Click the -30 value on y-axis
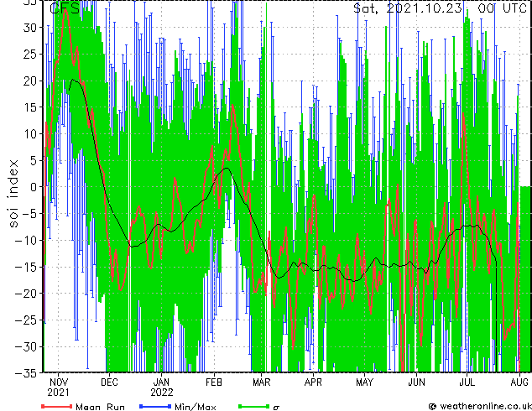The height and width of the screenshot is (411, 532). 27,346
